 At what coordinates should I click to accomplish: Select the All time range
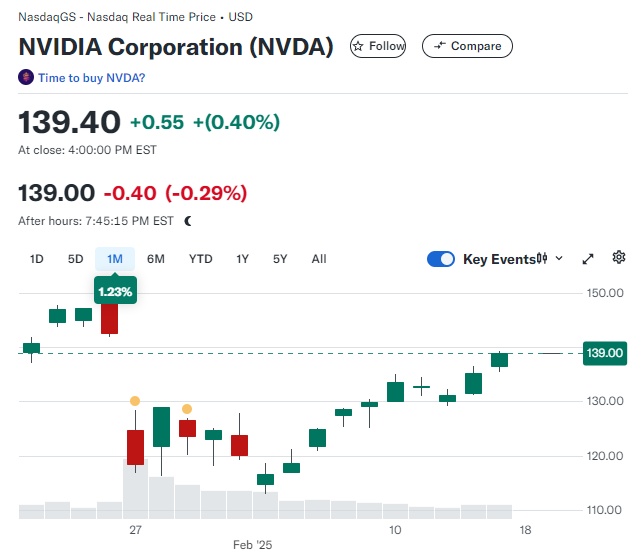[319, 259]
